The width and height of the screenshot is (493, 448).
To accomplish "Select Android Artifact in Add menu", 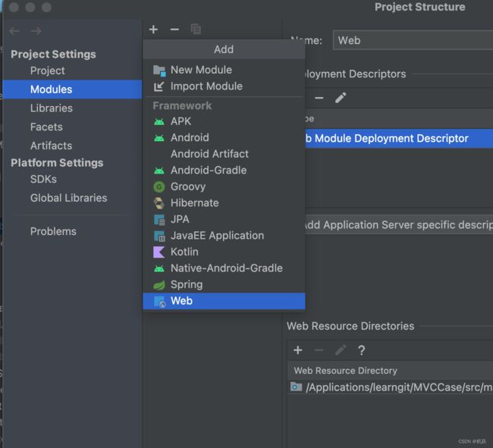I will point(224,154).
